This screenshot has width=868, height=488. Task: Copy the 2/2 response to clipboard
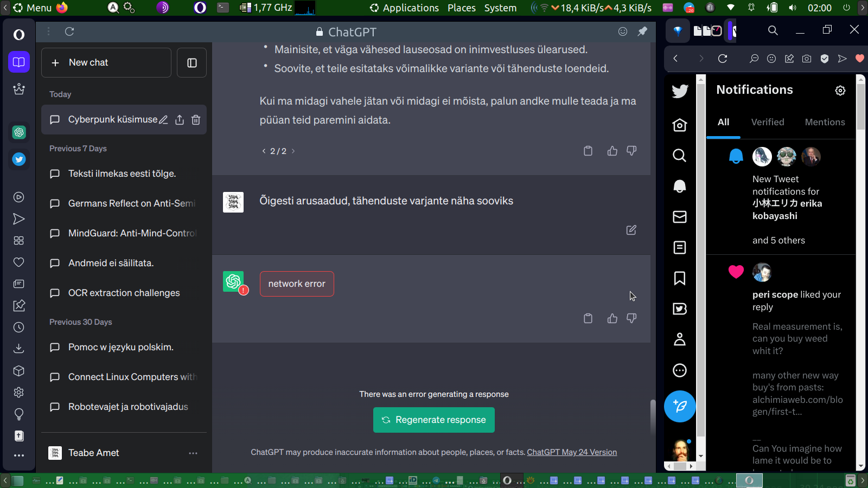tap(588, 151)
